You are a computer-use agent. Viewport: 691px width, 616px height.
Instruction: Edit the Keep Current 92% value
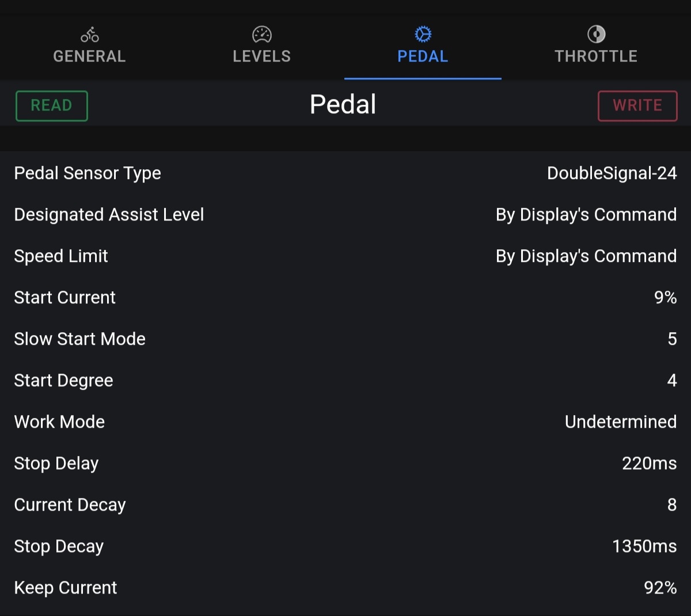click(660, 588)
